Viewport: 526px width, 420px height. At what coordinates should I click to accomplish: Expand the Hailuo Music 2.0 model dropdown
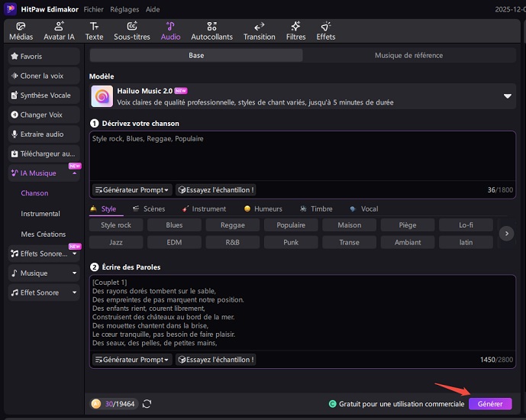[x=507, y=96]
